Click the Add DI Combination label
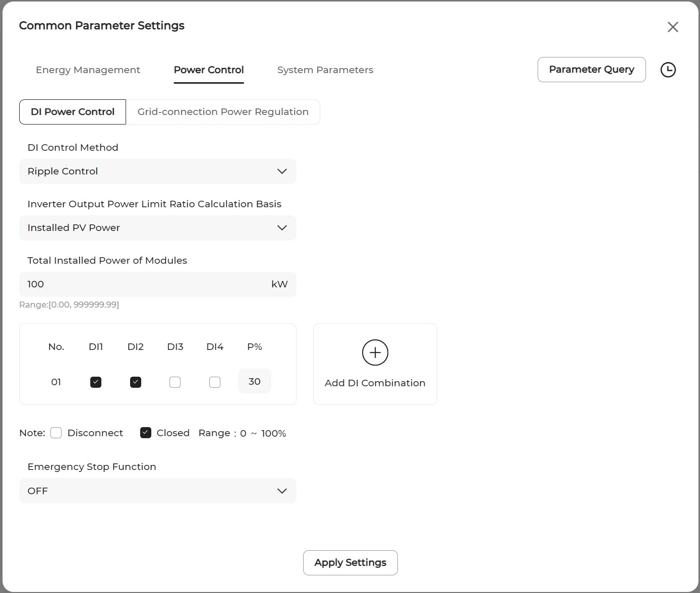Viewport: 700px width, 593px height. 375,383
